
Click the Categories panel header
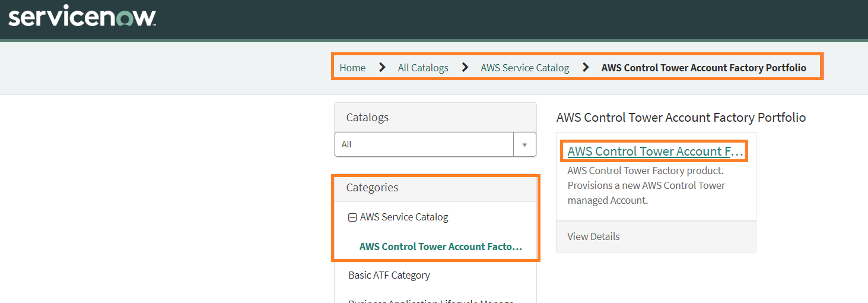pyautogui.click(x=436, y=188)
